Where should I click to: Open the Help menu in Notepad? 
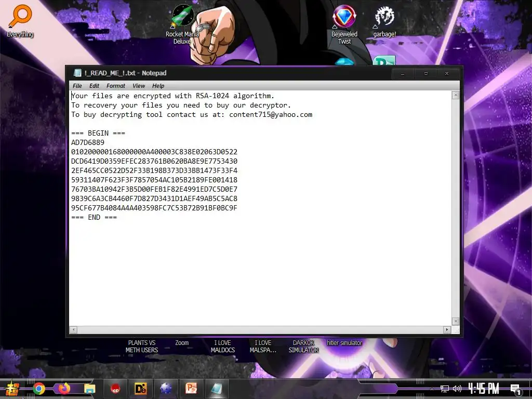coord(158,86)
